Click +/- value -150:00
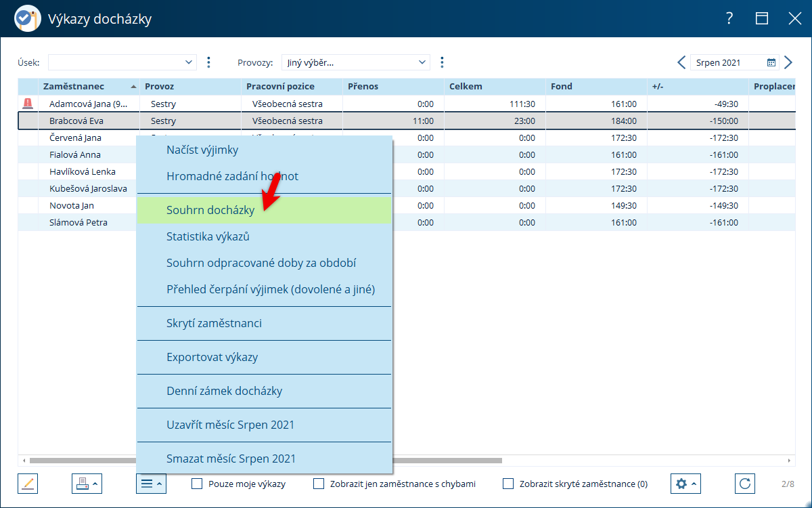Viewport: 812px width, 508px height. pos(723,121)
